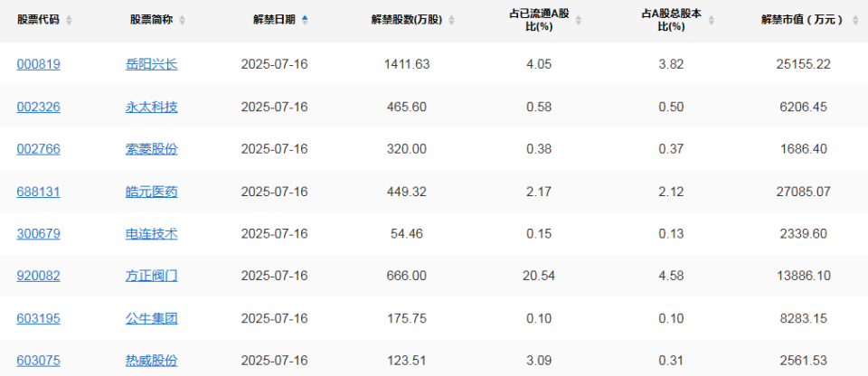Select the 1411.63 unlock shares value
This screenshot has height=376, width=868.
click(x=407, y=65)
